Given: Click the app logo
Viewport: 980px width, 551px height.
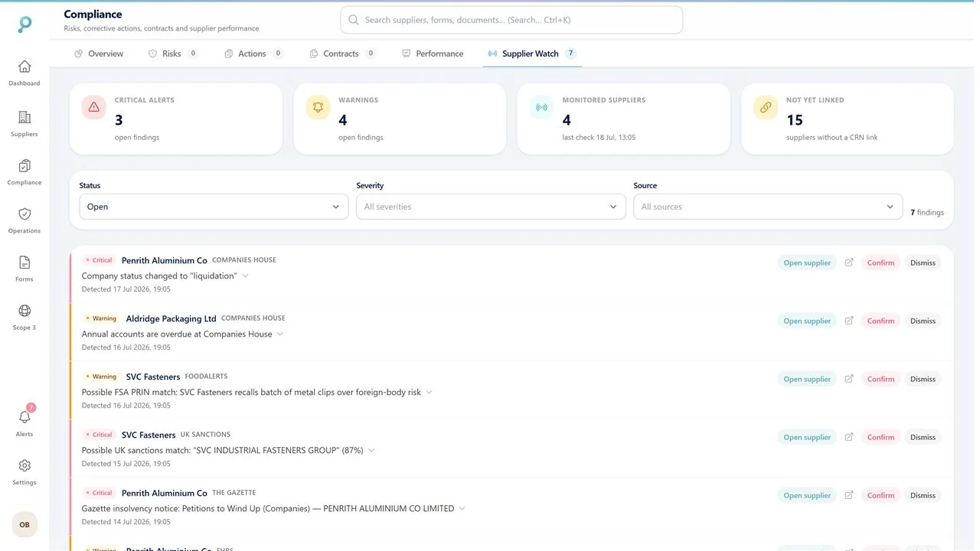Looking at the screenshot, I should pyautogui.click(x=24, y=24).
